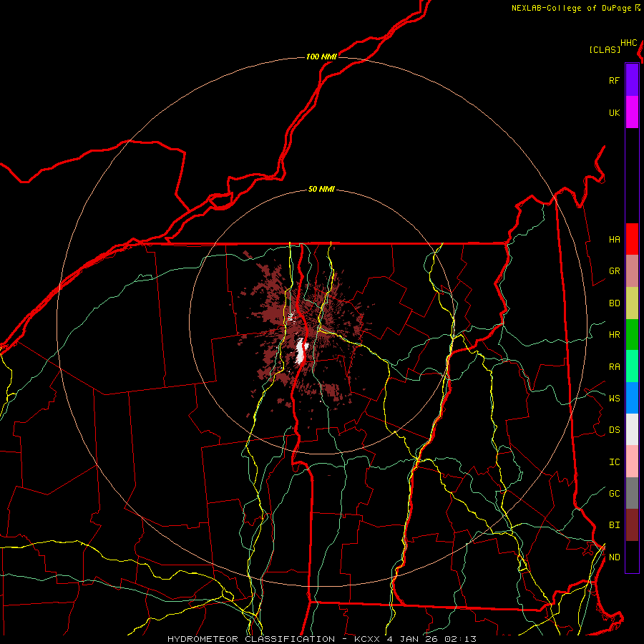Screen dimensions: 644x644
Task: Click the brown BI legend swatch
Action: [x=632, y=525]
